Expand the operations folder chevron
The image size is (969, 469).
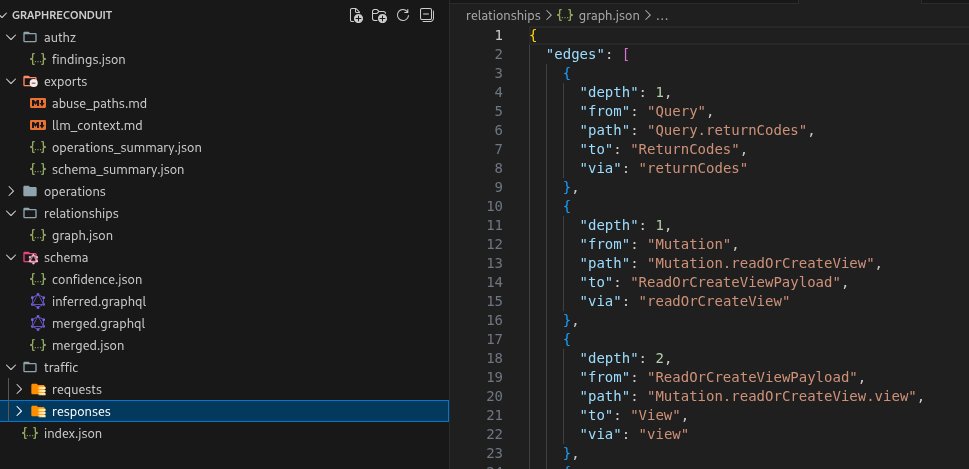11,192
